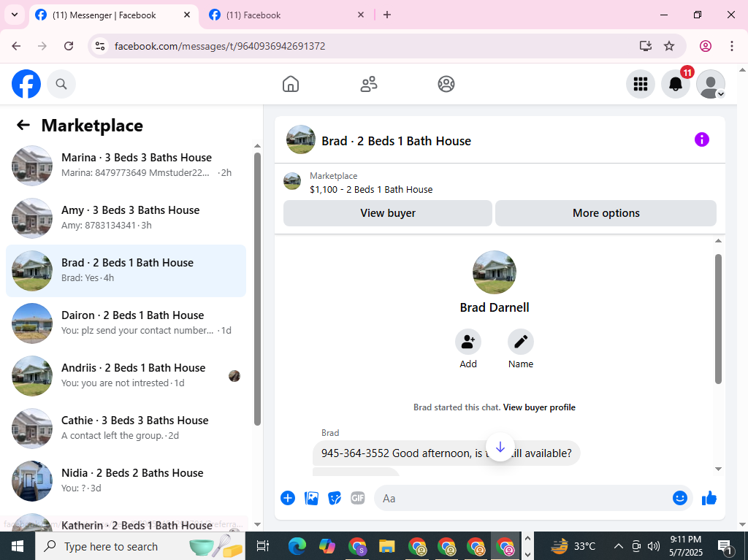Click the address bar URL

(x=220, y=46)
